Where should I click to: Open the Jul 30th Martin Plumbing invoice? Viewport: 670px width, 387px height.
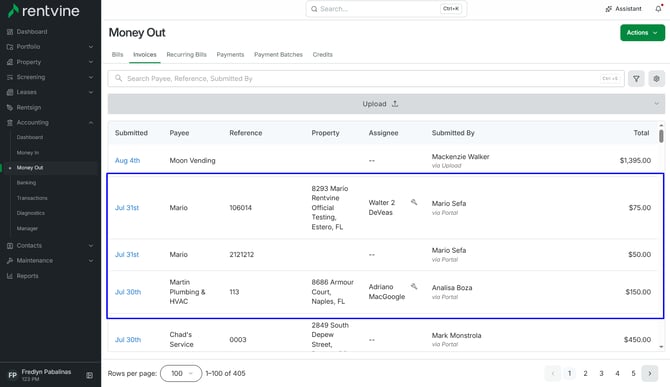[128, 292]
